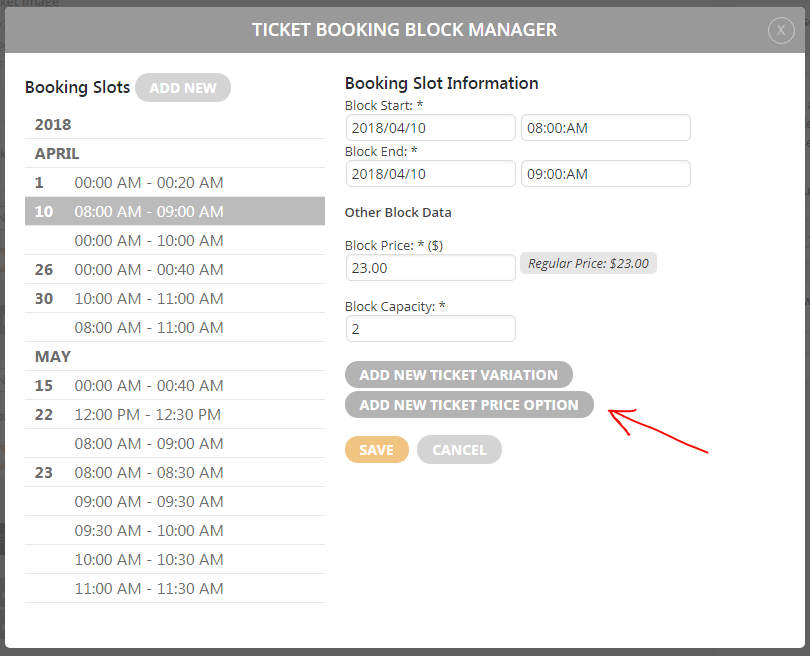Viewport: 810px width, 656px height.
Task: Click into the Block Capacity input
Action: (430, 329)
